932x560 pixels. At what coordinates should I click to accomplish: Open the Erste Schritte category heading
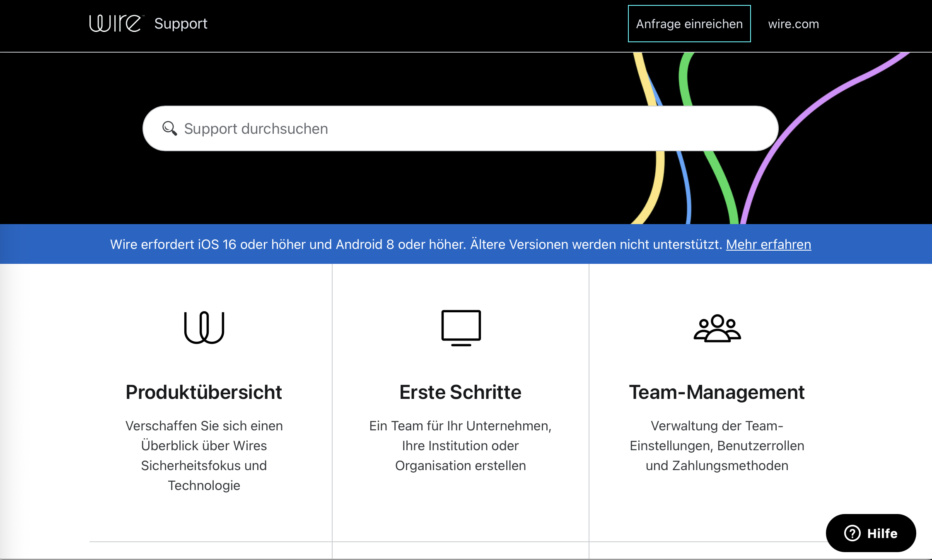pos(460,392)
